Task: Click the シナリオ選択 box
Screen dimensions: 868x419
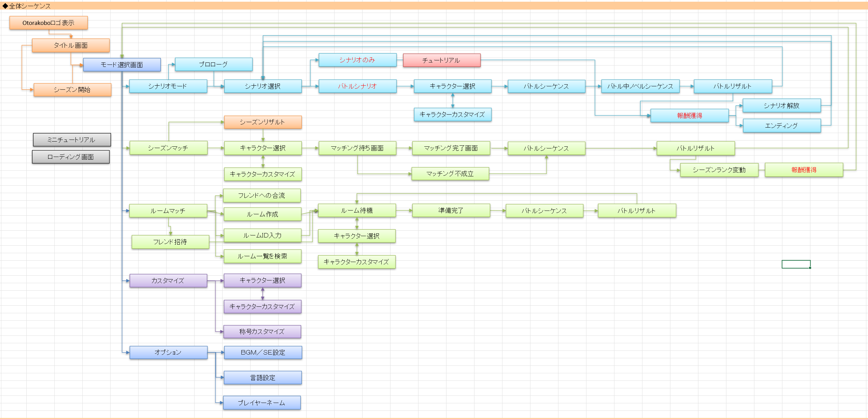Action: pyautogui.click(x=263, y=86)
